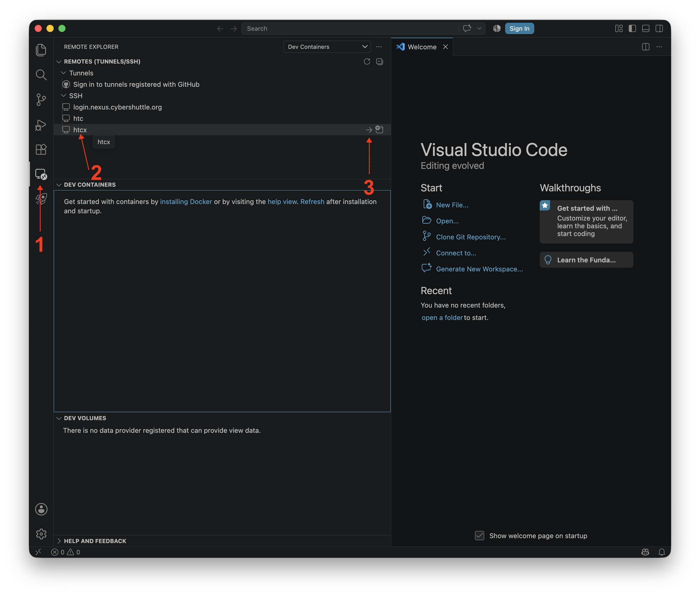Open the Manage gear icon
This screenshot has height=596, width=700.
click(x=41, y=534)
